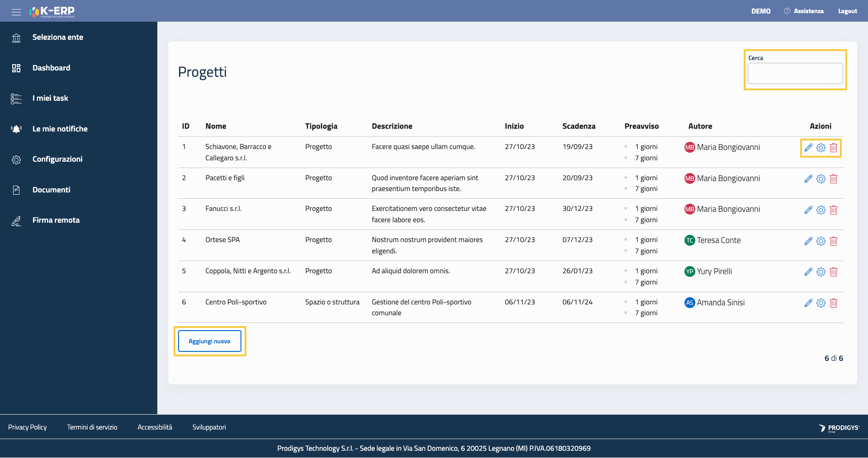The image size is (868, 458).
Task: Open I miei task section
Action: 50,98
